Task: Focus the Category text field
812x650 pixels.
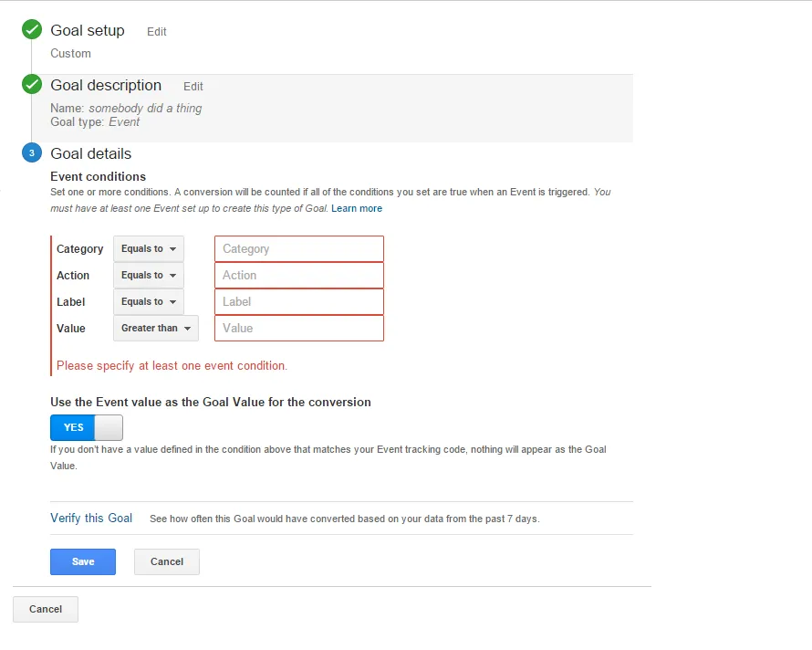Action: 298,248
